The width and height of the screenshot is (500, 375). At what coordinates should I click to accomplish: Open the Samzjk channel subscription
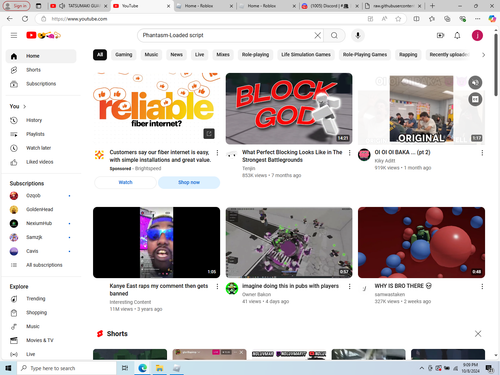click(x=41, y=237)
